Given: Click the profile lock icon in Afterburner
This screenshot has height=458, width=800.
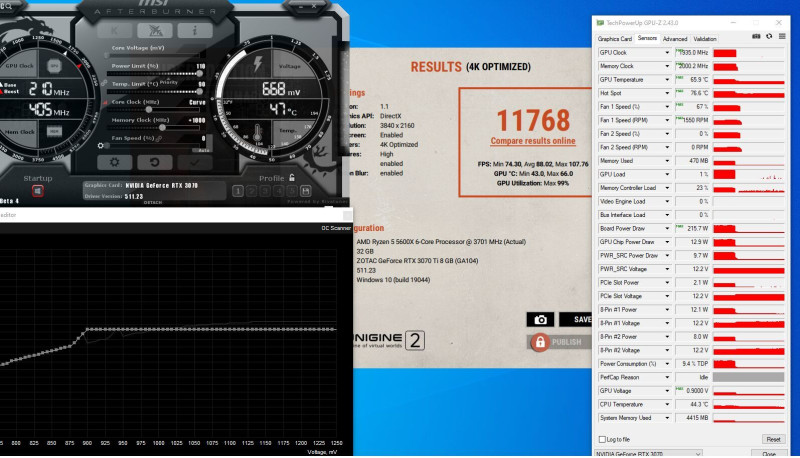Looking at the screenshot, I should tap(292, 177).
